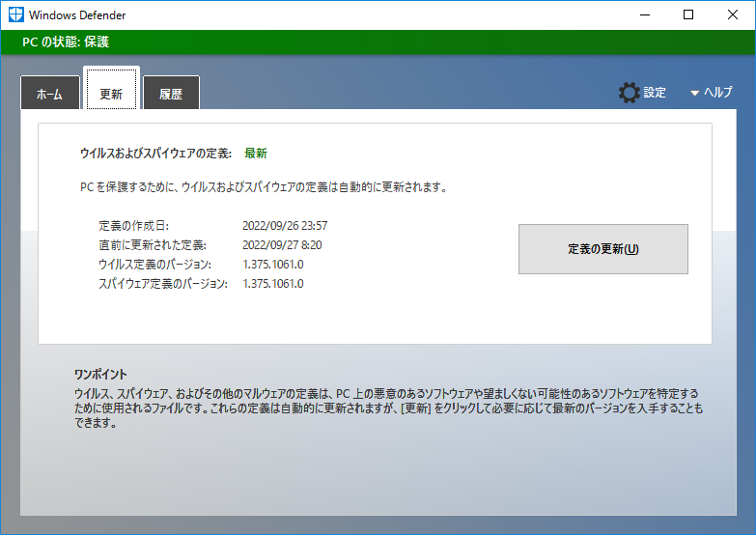Click the settings gear icon
Screen dimensions: 756x535
point(629,93)
